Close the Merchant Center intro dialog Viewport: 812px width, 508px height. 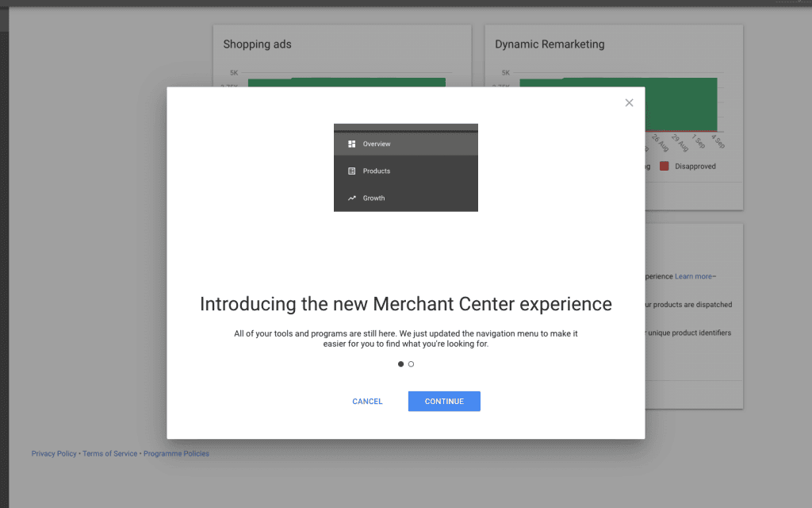(629, 102)
